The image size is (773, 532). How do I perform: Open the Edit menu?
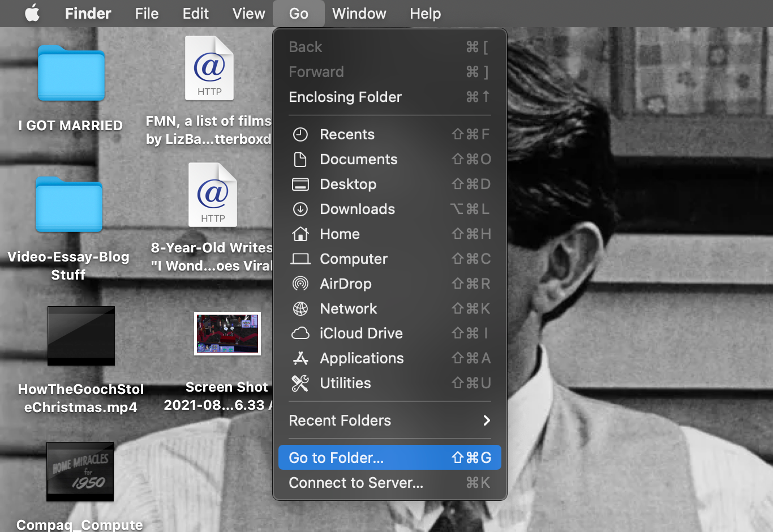[195, 13]
